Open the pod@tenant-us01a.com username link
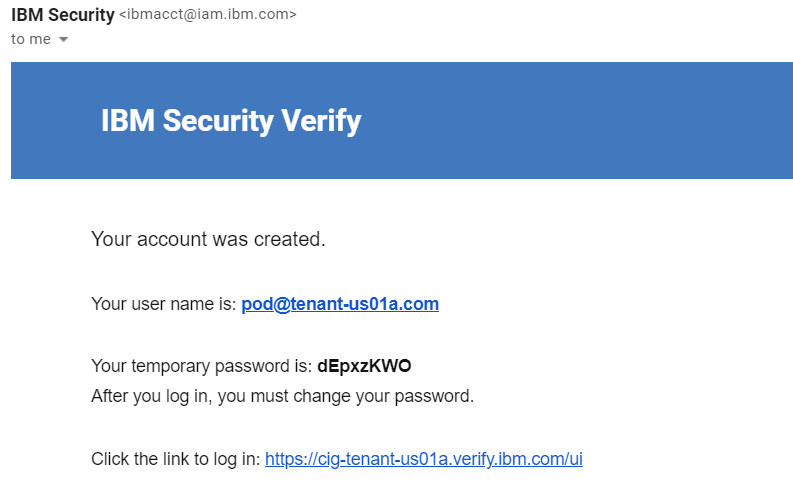 click(340, 304)
